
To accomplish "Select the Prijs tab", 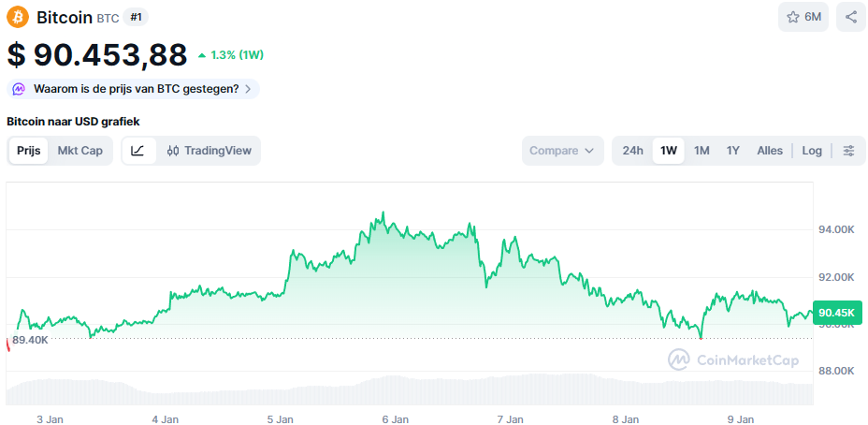I will click(x=28, y=151).
